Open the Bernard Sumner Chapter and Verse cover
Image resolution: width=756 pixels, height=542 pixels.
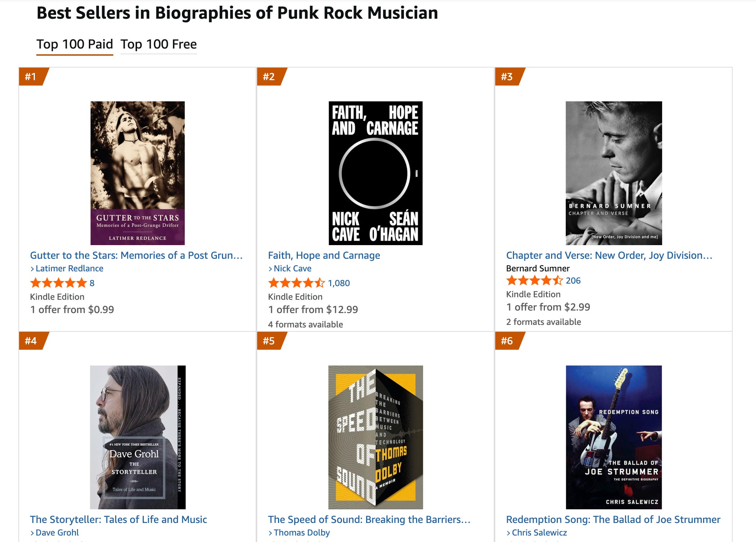tap(614, 173)
